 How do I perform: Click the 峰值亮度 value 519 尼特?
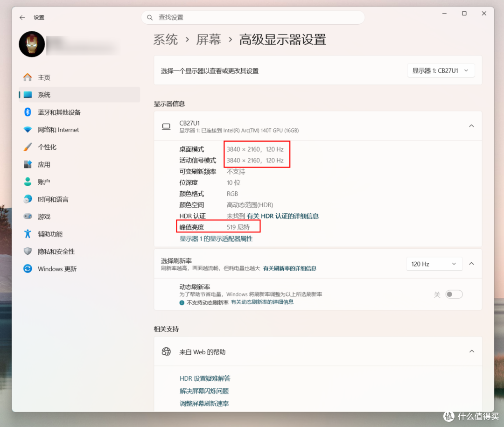pos(238,227)
